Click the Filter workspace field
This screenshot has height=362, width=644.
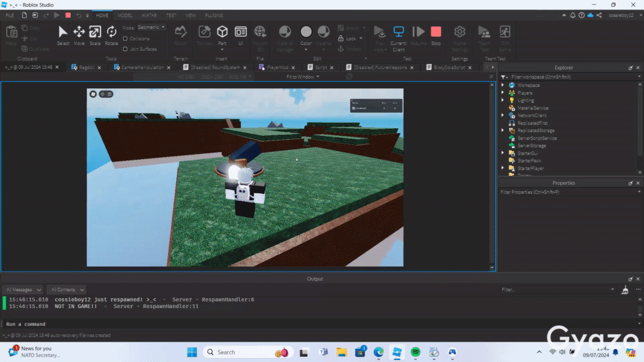tap(571, 77)
